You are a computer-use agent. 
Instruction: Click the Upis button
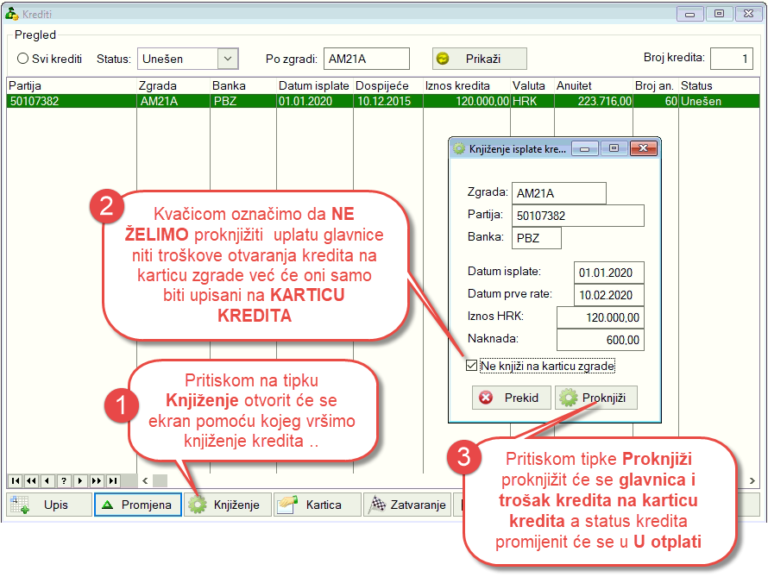(49, 505)
